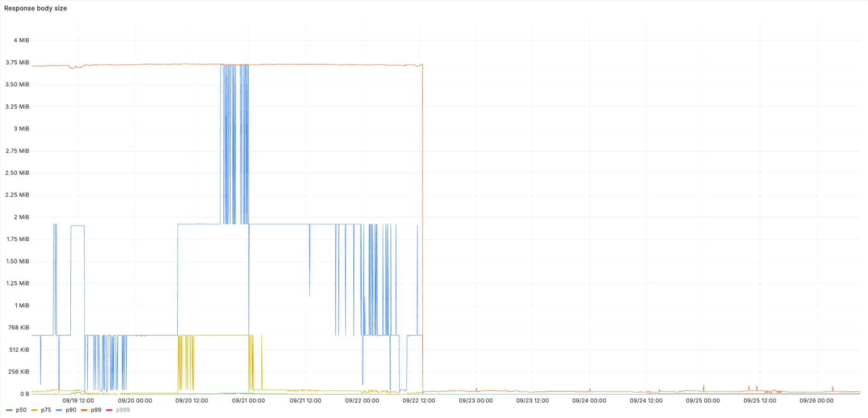Click the 0 B y-axis label

pos(26,393)
